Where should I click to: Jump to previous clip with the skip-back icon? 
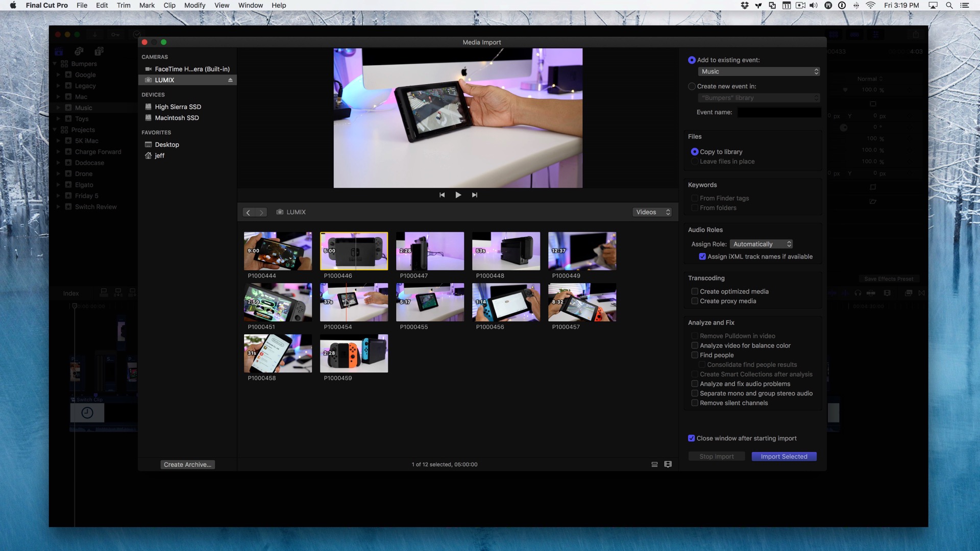[442, 195]
